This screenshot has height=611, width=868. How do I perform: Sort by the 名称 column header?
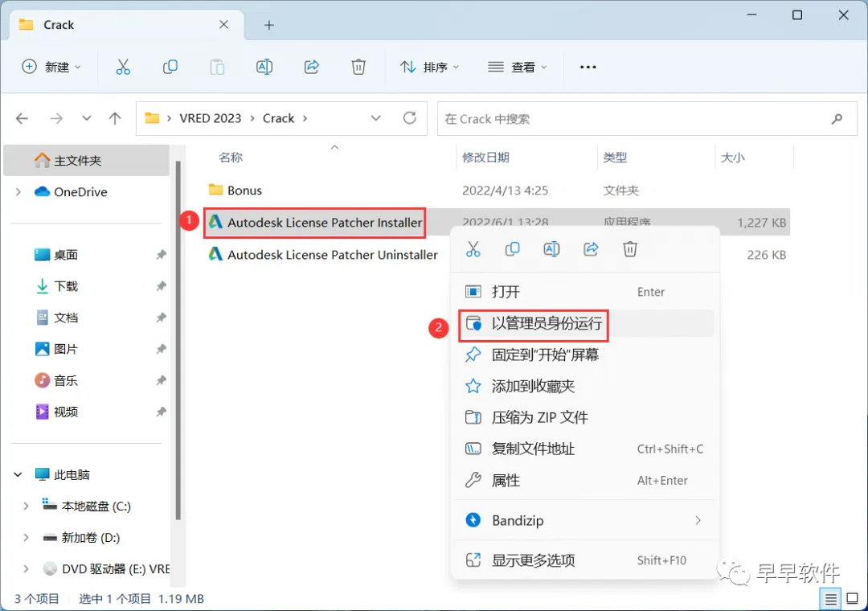pos(231,158)
